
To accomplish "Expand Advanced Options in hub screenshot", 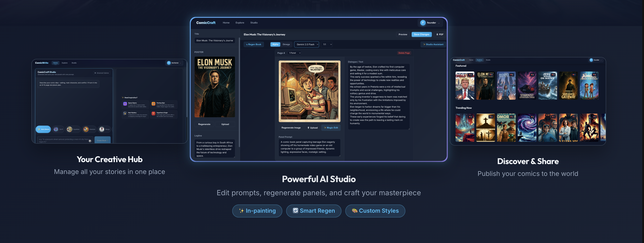I will coord(102,73).
